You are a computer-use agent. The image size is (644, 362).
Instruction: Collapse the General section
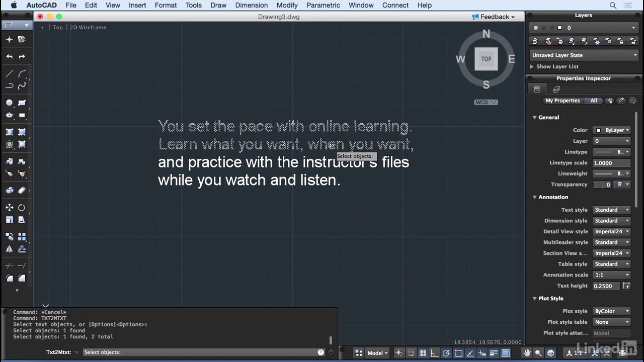tap(534, 117)
